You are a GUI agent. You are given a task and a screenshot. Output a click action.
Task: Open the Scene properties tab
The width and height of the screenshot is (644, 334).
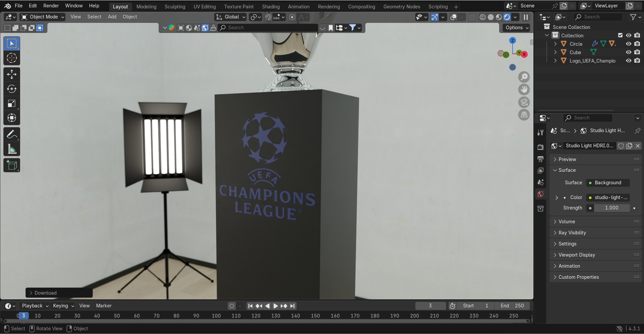[540, 182]
